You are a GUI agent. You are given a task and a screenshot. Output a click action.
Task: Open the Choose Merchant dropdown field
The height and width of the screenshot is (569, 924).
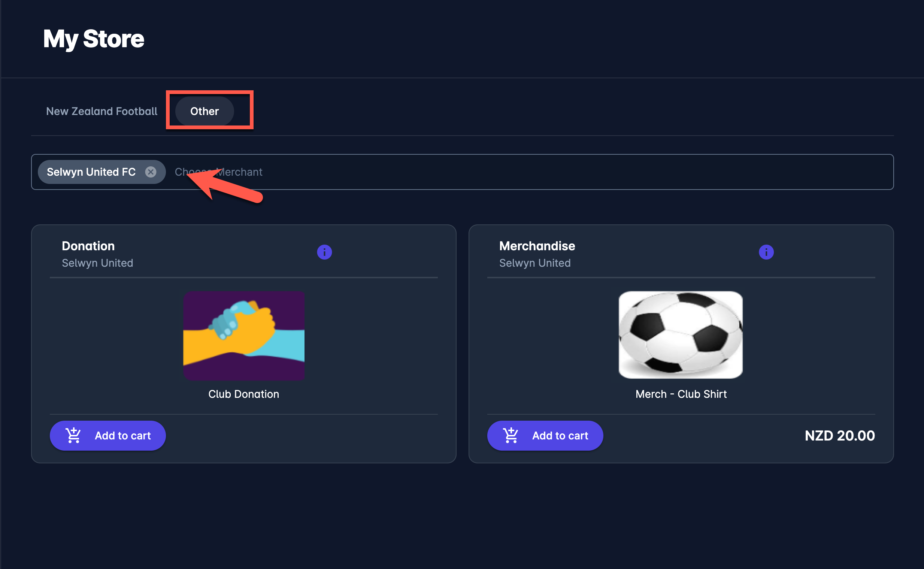click(527, 172)
